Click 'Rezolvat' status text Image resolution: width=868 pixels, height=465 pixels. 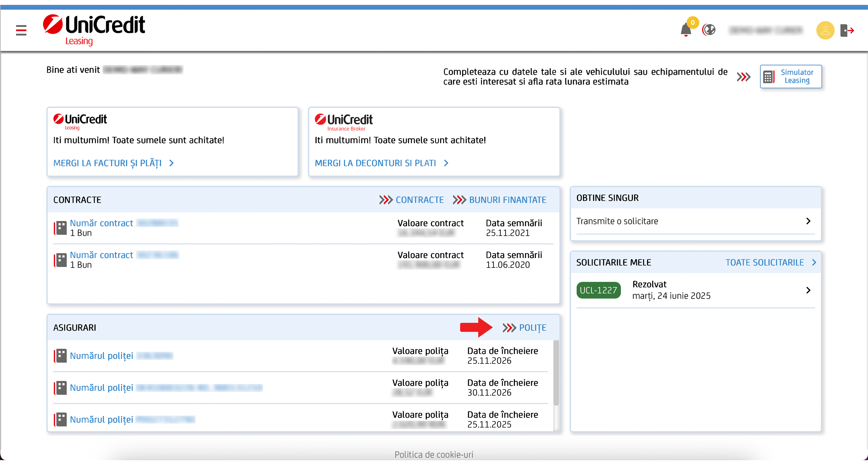pyautogui.click(x=649, y=284)
